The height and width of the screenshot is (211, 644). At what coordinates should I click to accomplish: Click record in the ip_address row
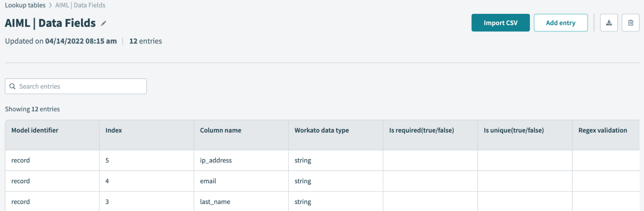(21, 160)
